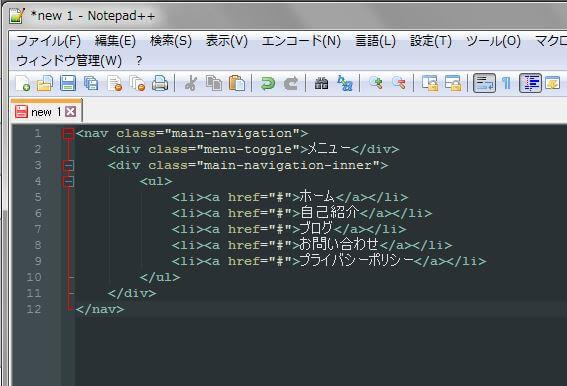Toggle word wrap toolbar button

point(484,83)
